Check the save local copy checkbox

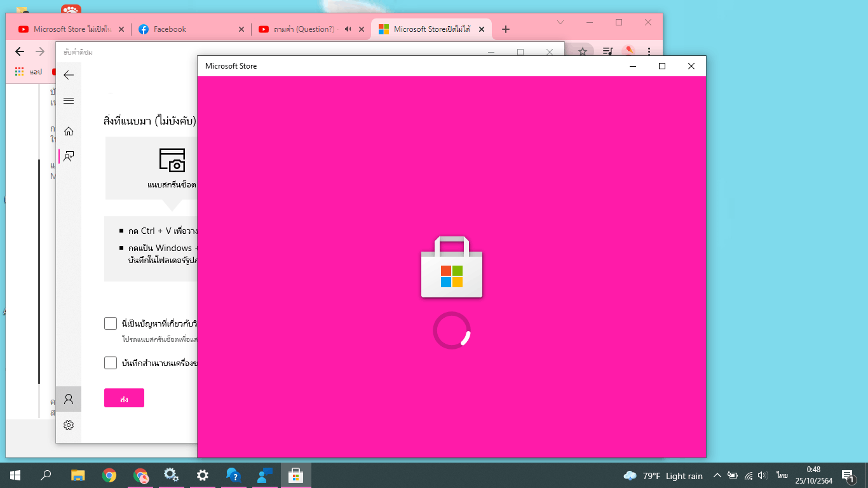pyautogui.click(x=111, y=363)
